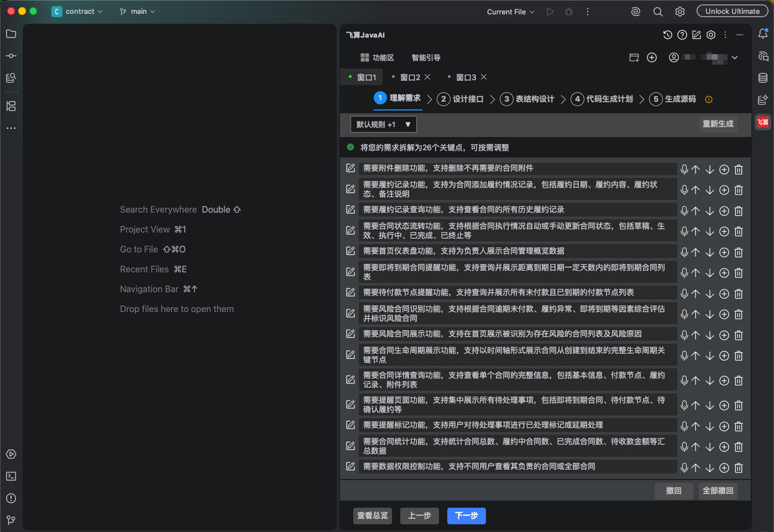Select the 智能引导 tab
The width and height of the screenshot is (774, 532).
click(426, 57)
